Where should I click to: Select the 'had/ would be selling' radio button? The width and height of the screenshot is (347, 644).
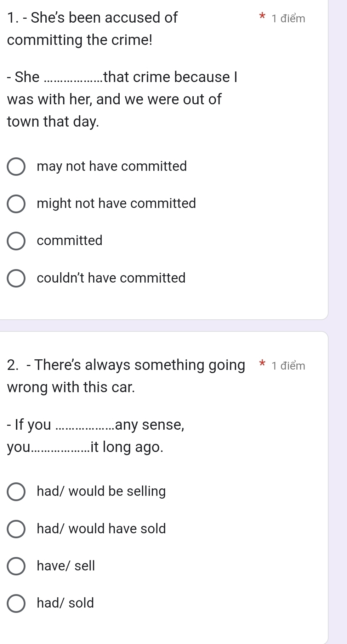click(x=16, y=492)
